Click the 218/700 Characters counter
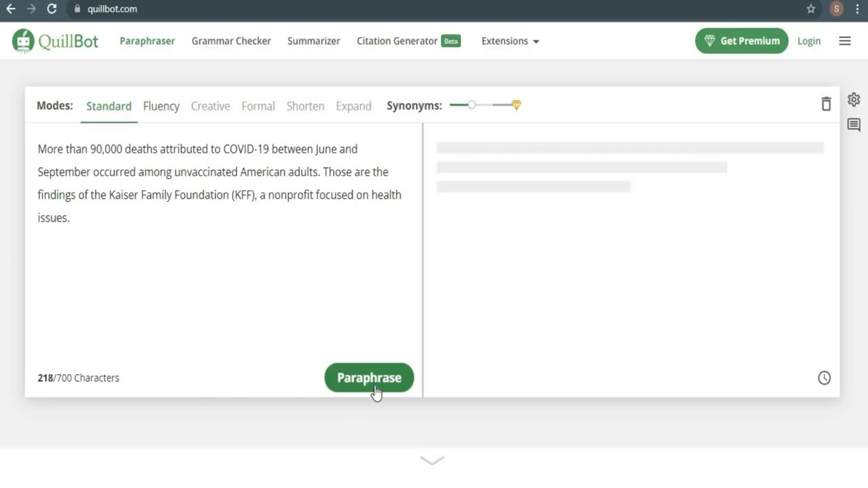 79,378
